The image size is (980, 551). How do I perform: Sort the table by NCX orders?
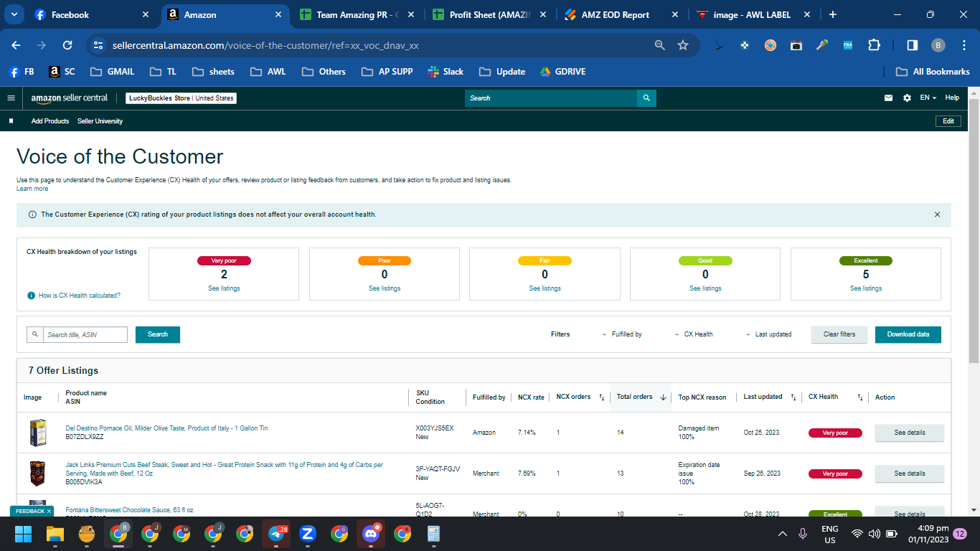602,397
